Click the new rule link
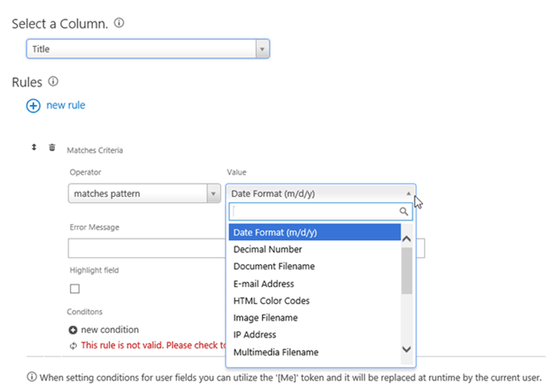Image resolution: width=546 pixels, height=392 pixels. 66,105
